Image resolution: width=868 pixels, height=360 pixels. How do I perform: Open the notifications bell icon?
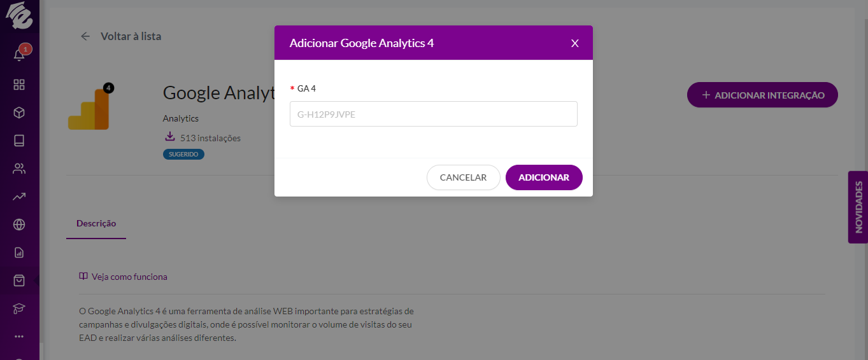click(19, 55)
